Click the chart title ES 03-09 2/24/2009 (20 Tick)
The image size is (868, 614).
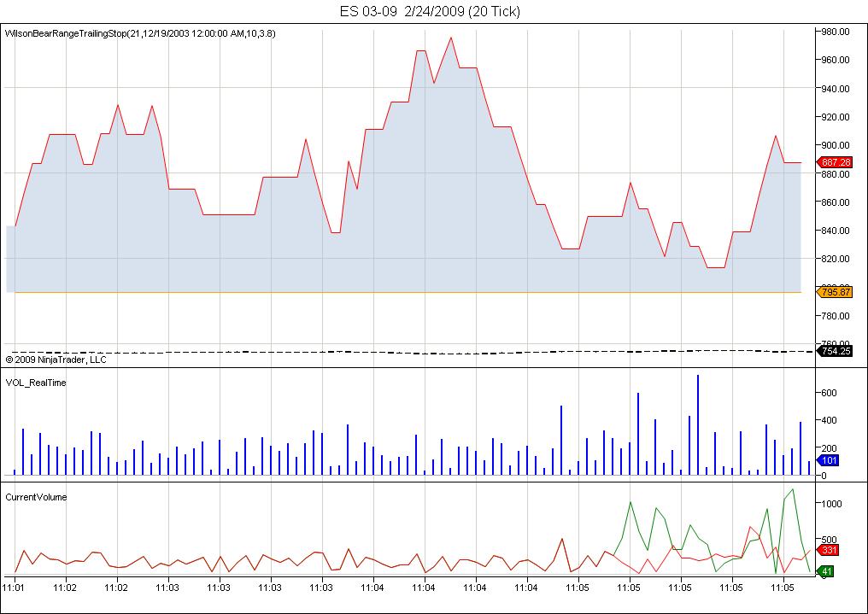[x=430, y=11]
